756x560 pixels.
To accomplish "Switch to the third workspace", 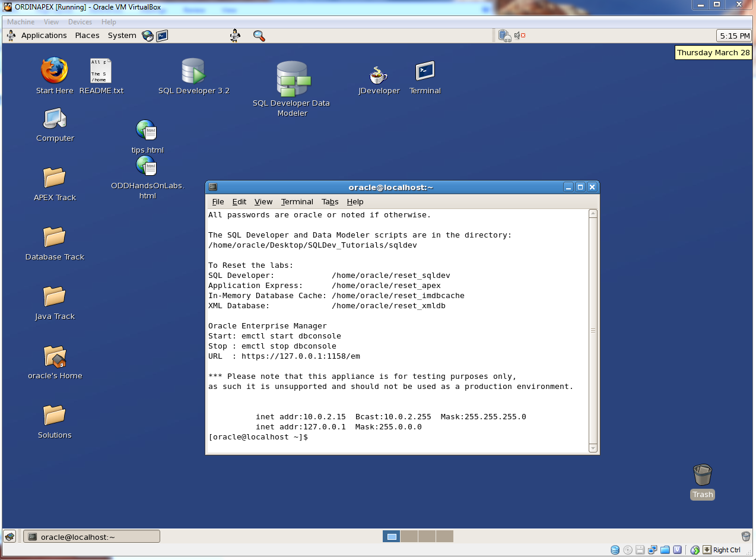I will (x=427, y=536).
